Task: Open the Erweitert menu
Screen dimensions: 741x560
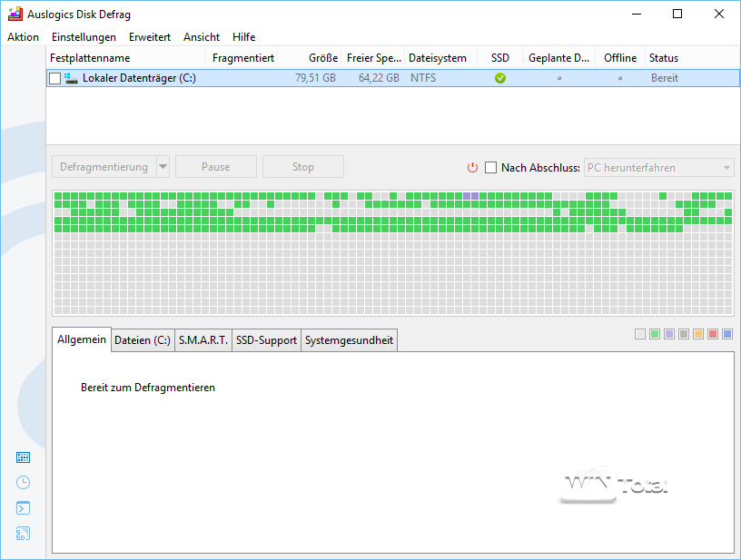Action: 149,37
